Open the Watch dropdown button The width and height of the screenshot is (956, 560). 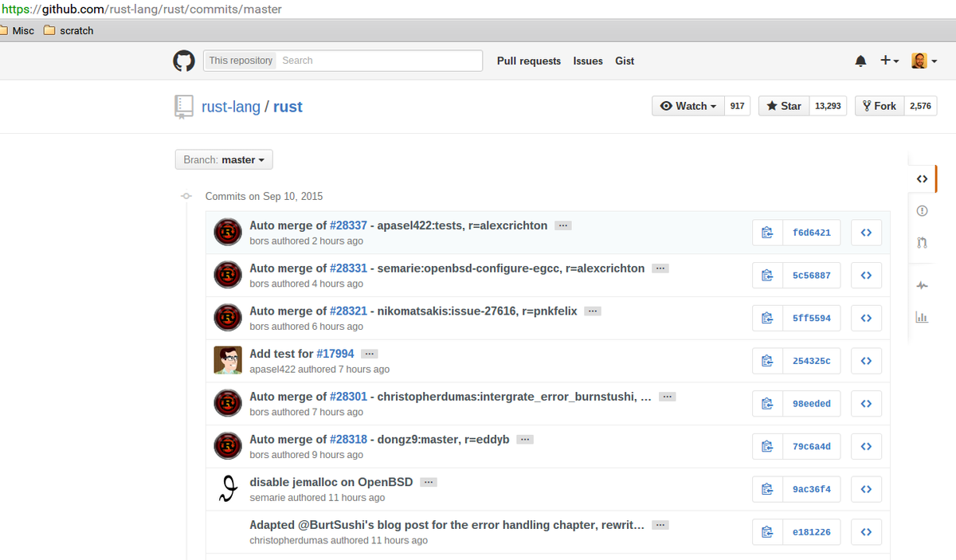[688, 106]
